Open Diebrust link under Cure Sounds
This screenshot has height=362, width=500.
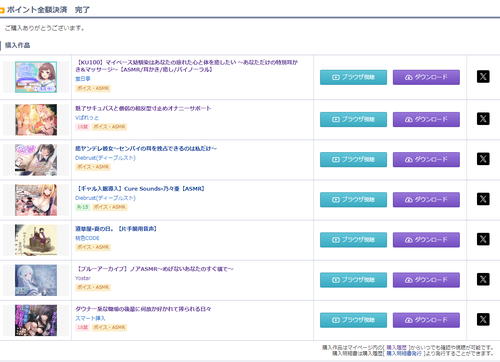coord(105,198)
